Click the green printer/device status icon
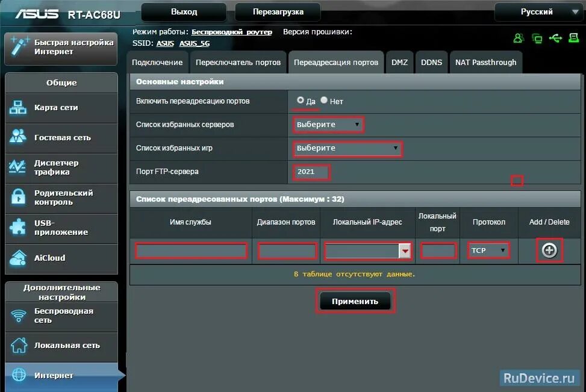The height and width of the screenshot is (392, 586). click(574, 38)
